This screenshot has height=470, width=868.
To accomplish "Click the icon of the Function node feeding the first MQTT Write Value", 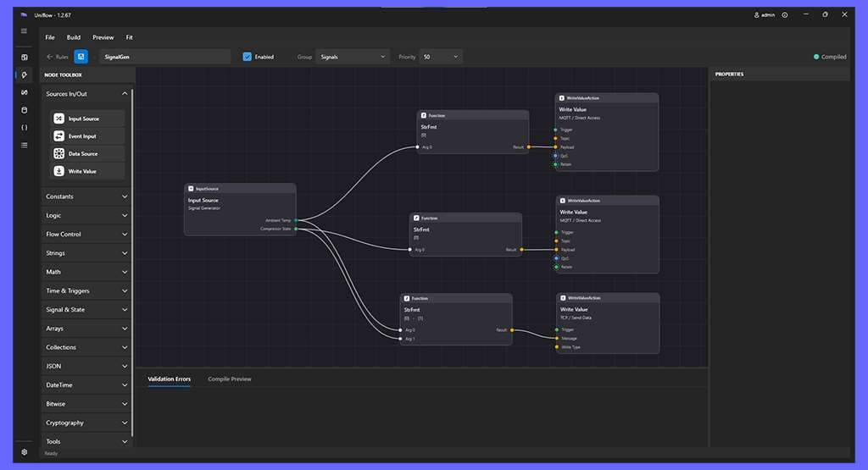I will click(x=424, y=115).
